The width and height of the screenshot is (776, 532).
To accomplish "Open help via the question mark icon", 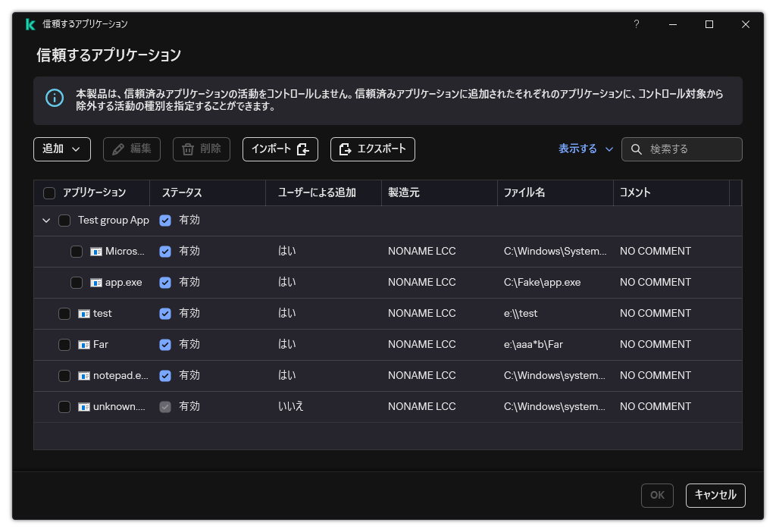I will pos(636,24).
